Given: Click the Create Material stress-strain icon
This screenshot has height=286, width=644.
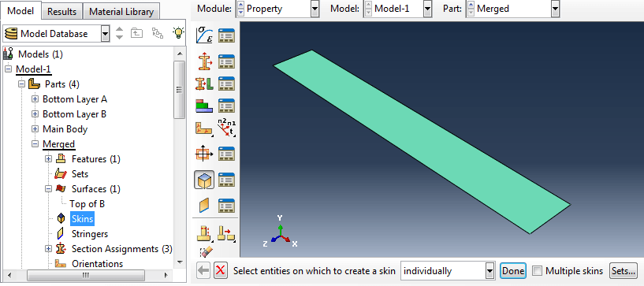Looking at the screenshot, I should coord(203,35).
